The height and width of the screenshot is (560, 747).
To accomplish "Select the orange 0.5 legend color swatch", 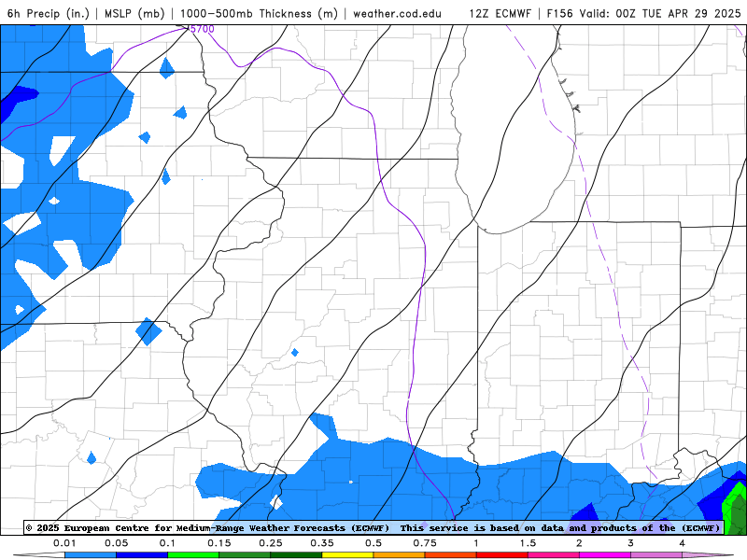I will (400, 555).
